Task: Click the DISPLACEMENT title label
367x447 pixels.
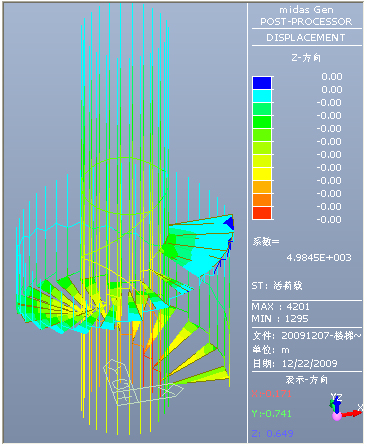Action: coord(306,38)
